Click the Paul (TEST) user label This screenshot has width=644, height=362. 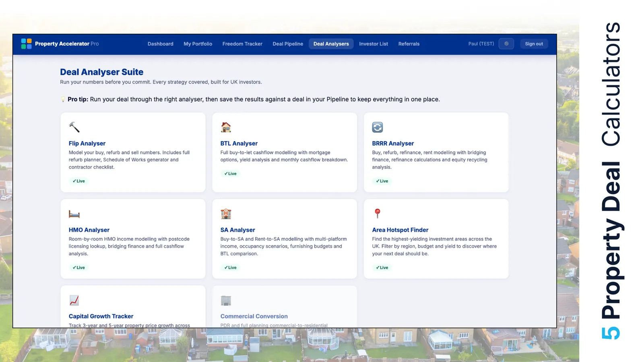click(481, 44)
